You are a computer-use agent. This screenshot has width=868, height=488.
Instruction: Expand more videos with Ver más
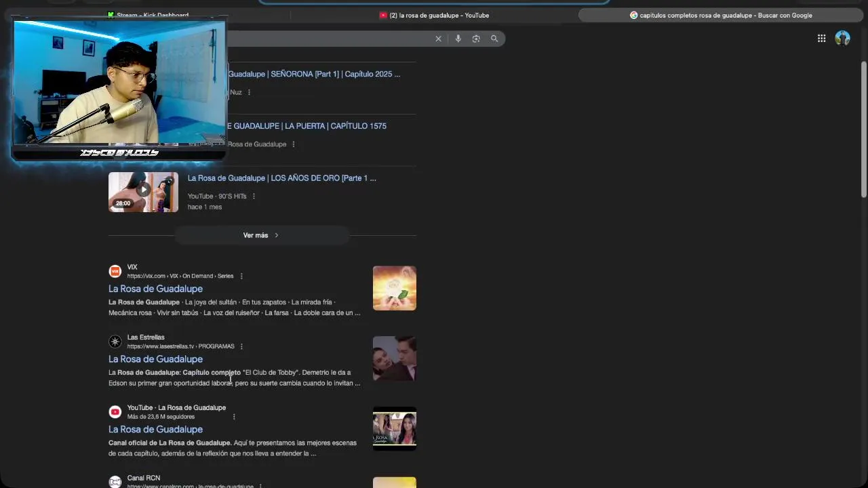point(261,235)
